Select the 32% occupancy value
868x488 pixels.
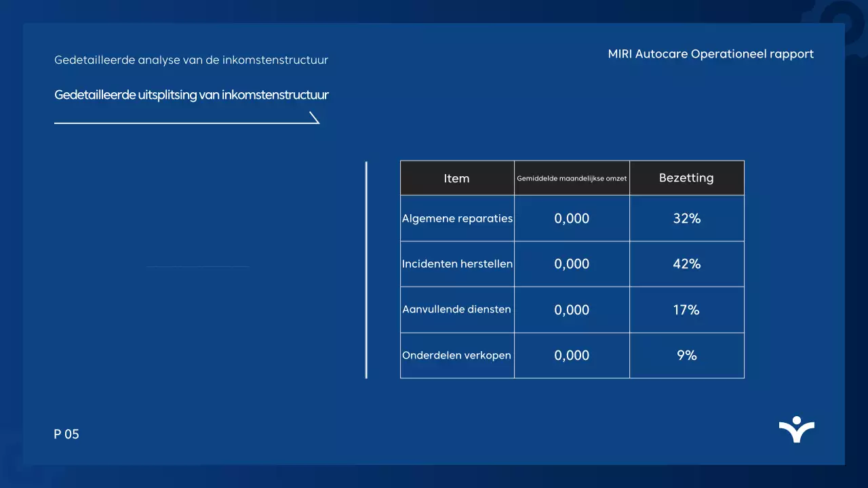tap(686, 218)
